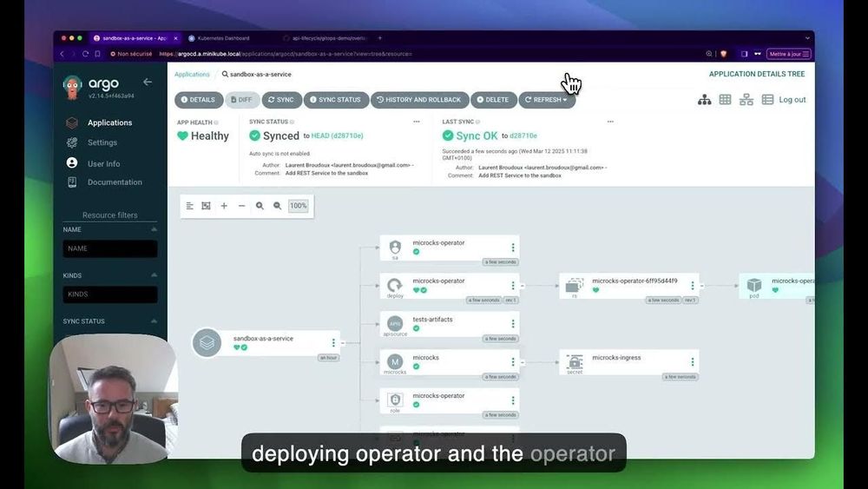The height and width of the screenshot is (489, 868).
Task: Open menu for microcks-operator service account node
Action: point(513,248)
